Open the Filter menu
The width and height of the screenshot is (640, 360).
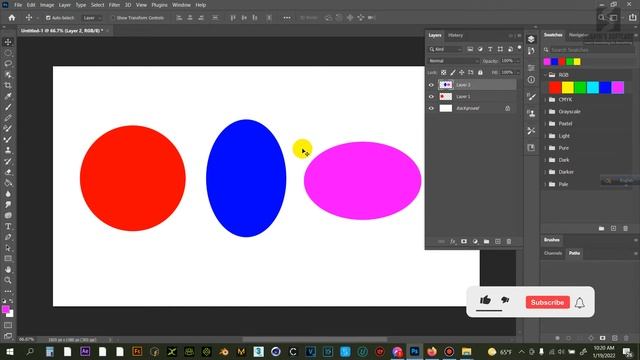click(x=114, y=5)
